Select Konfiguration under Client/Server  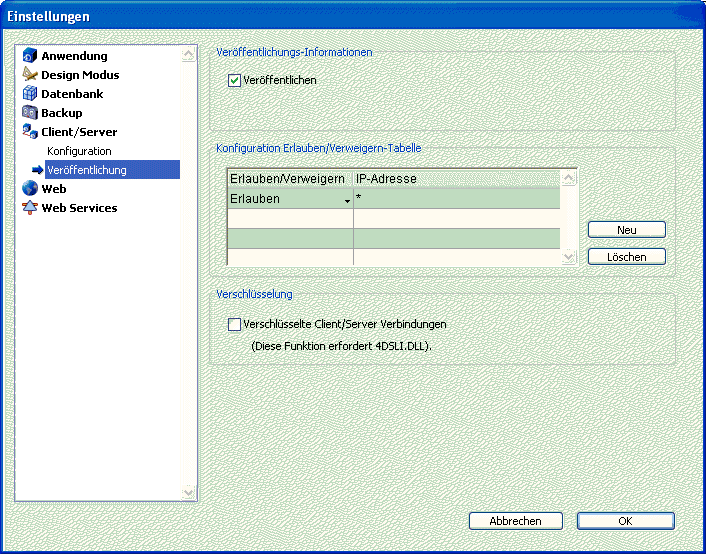pos(79,151)
